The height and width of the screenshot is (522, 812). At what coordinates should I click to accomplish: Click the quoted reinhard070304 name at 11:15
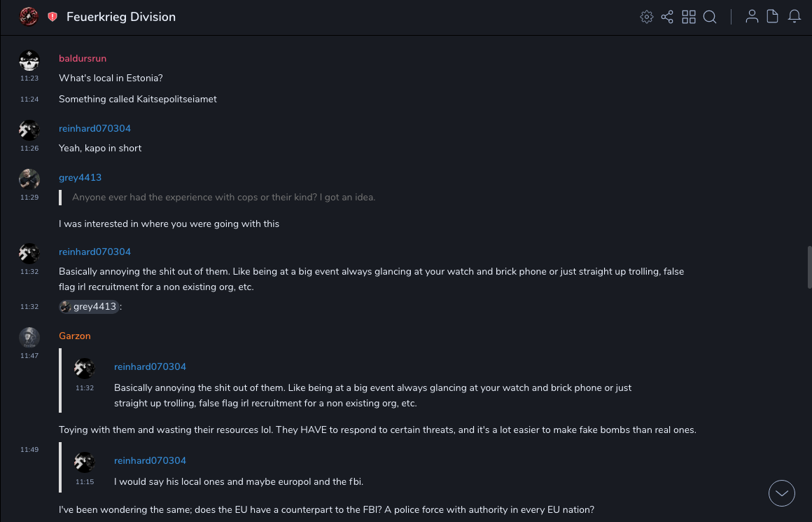click(x=150, y=460)
